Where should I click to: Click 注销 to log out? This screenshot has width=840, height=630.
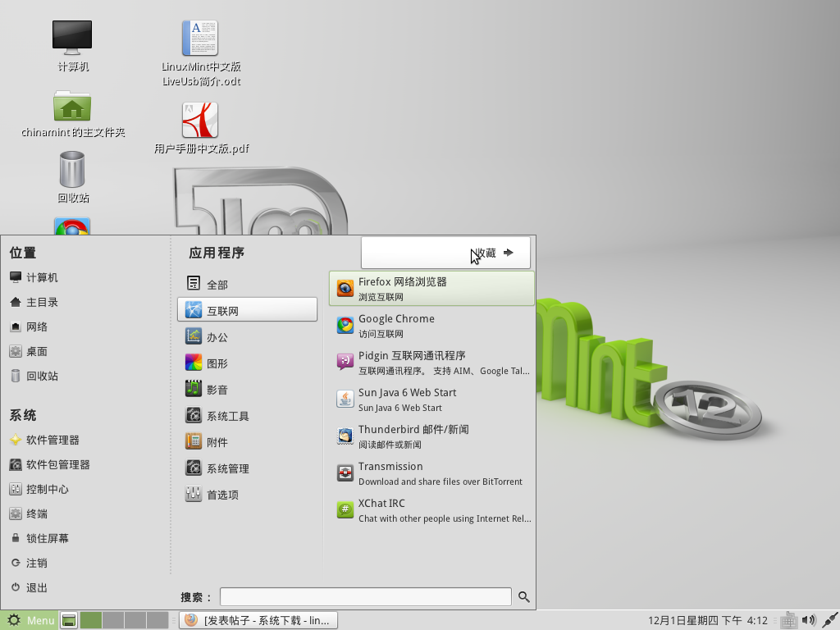(x=29, y=563)
